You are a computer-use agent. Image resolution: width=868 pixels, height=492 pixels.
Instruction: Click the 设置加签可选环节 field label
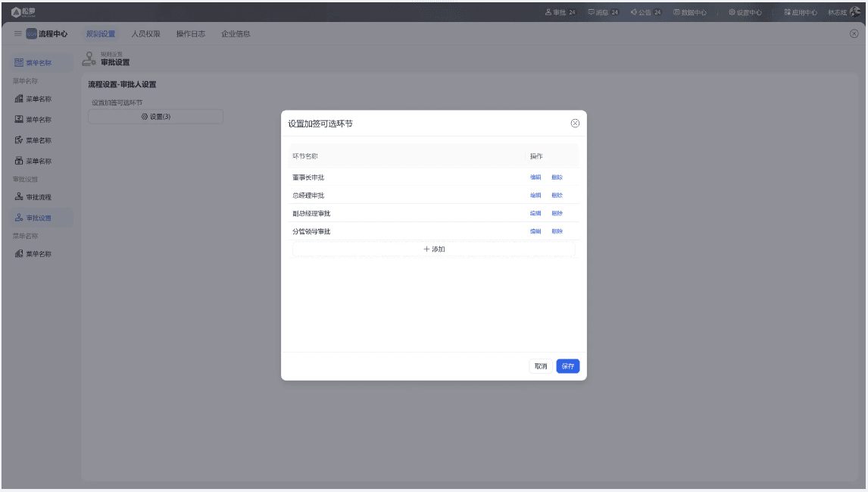point(117,102)
